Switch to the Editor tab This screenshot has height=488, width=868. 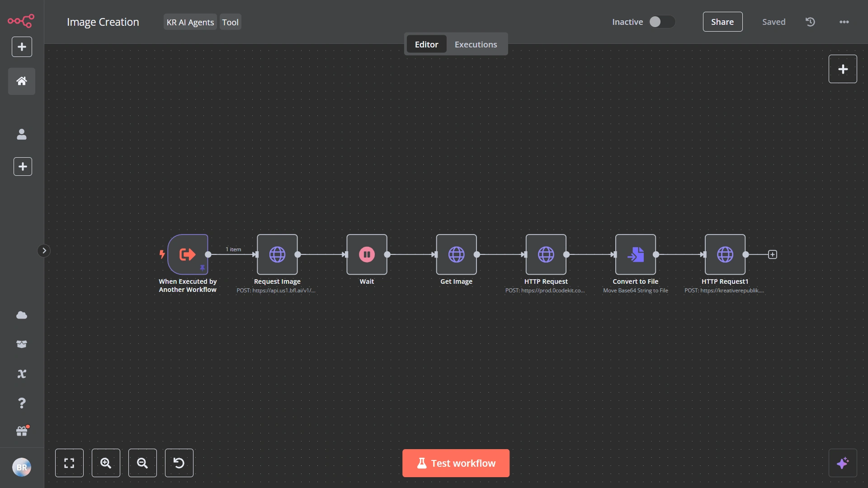tap(426, 44)
